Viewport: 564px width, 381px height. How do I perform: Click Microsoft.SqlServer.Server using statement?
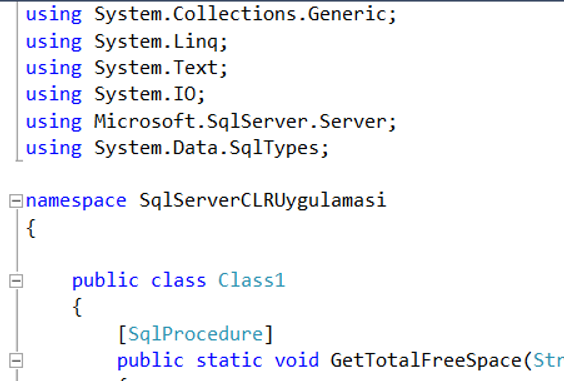tap(211, 122)
